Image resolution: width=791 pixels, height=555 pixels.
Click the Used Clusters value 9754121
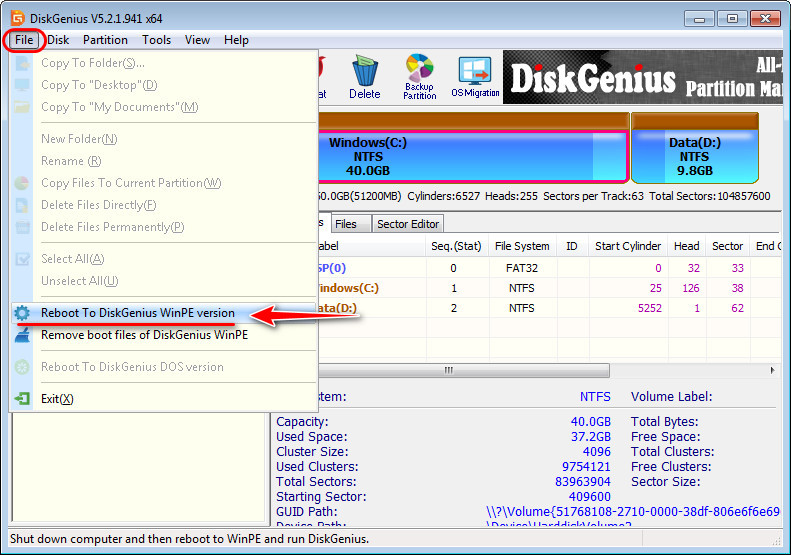pyautogui.click(x=586, y=467)
